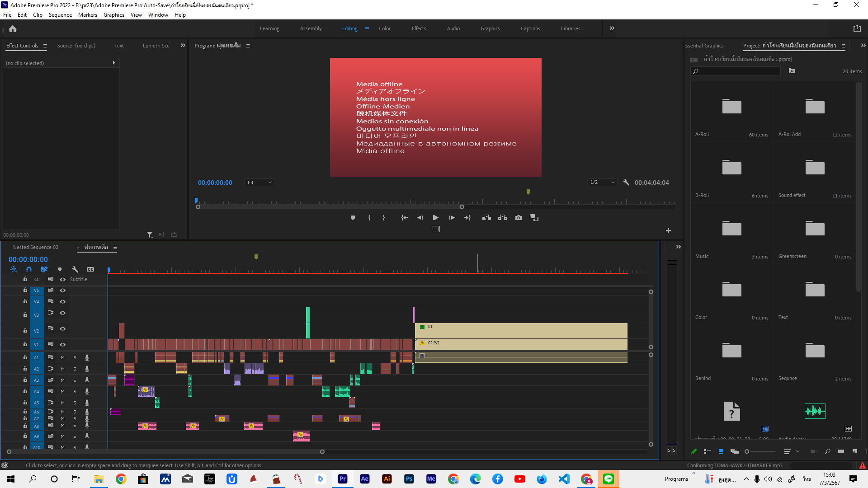Viewport: 868px width, 488px height.
Task: Click the project search field
Action: (736, 71)
